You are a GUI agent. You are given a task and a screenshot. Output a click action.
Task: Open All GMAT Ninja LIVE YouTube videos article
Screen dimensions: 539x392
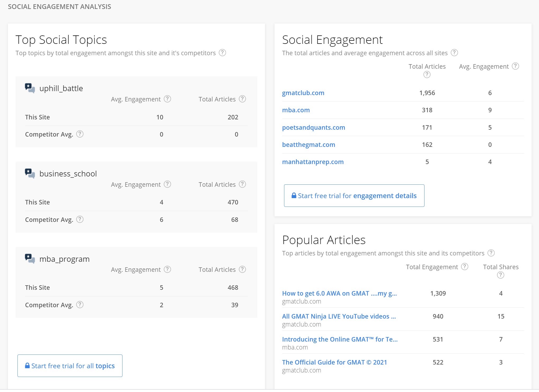[x=339, y=316]
